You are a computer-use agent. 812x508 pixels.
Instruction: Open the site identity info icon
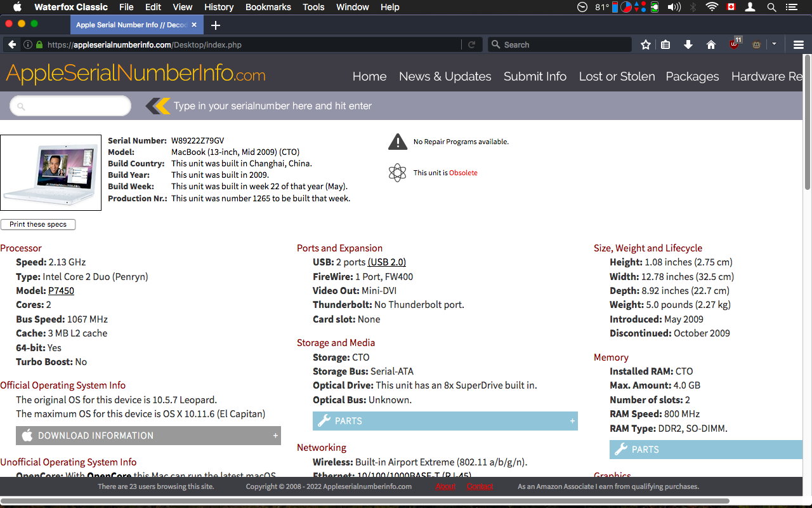pyautogui.click(x=28, y=44)
